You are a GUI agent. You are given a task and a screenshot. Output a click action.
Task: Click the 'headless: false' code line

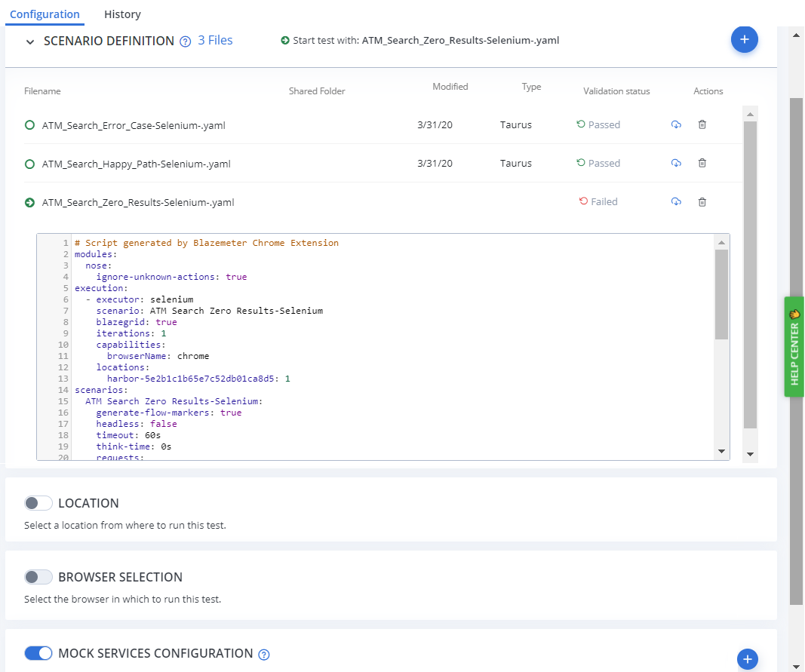tap(137, 424)
